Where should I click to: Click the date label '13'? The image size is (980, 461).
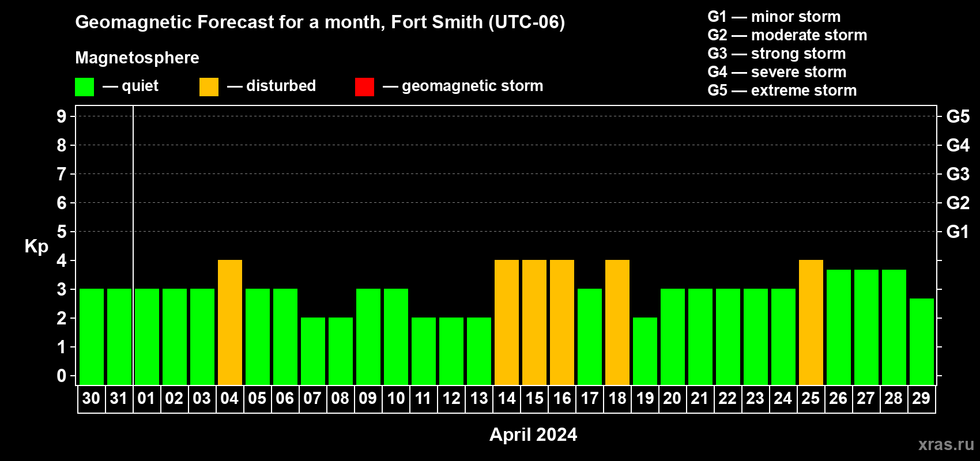(x=478, y=399)
